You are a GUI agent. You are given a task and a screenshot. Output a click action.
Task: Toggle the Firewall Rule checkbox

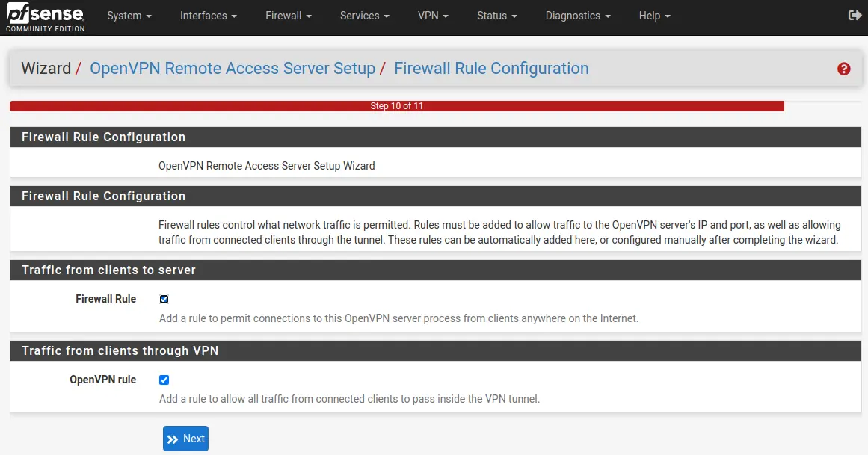[164, 299]
